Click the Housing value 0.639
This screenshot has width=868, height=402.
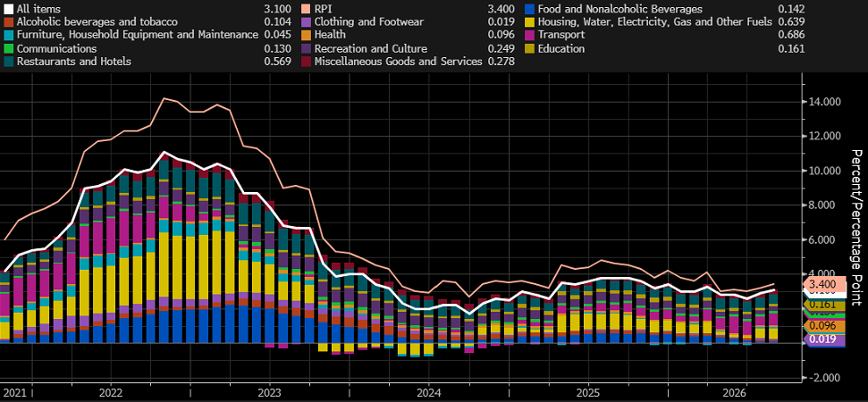[791, 22]
